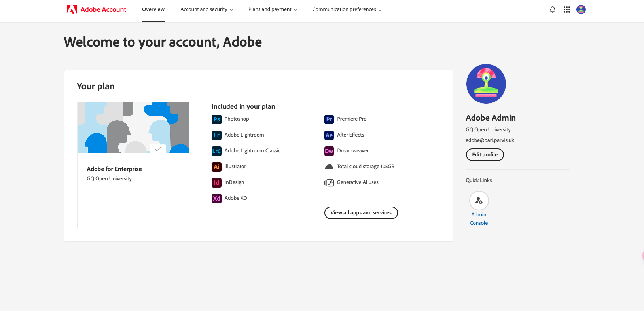Click the InDesign text label
This screenshot has height=311, width=644.
click(234, 182)
